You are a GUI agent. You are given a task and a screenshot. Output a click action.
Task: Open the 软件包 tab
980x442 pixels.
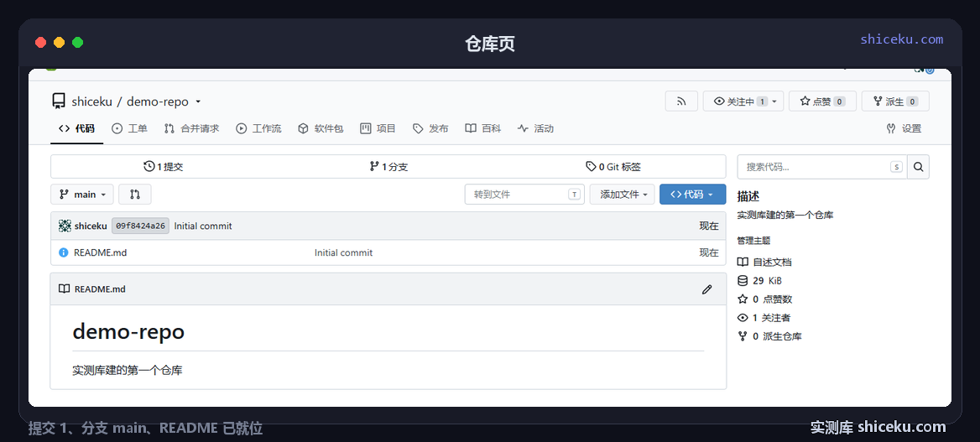tap(321, 129)
